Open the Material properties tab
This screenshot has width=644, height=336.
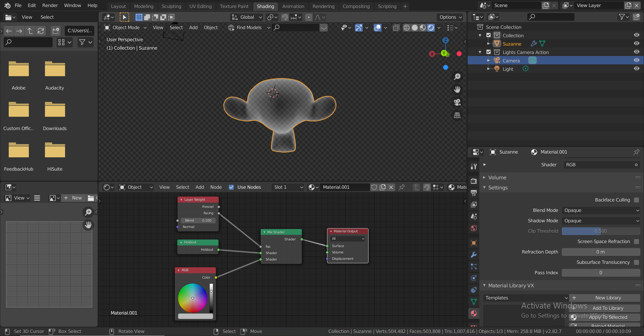pos(474,313)
